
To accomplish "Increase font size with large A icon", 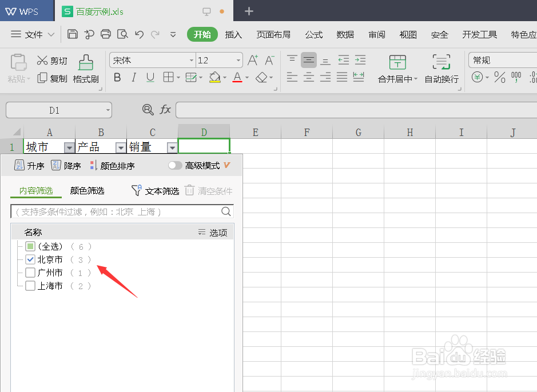I will [x=253, y=61].
